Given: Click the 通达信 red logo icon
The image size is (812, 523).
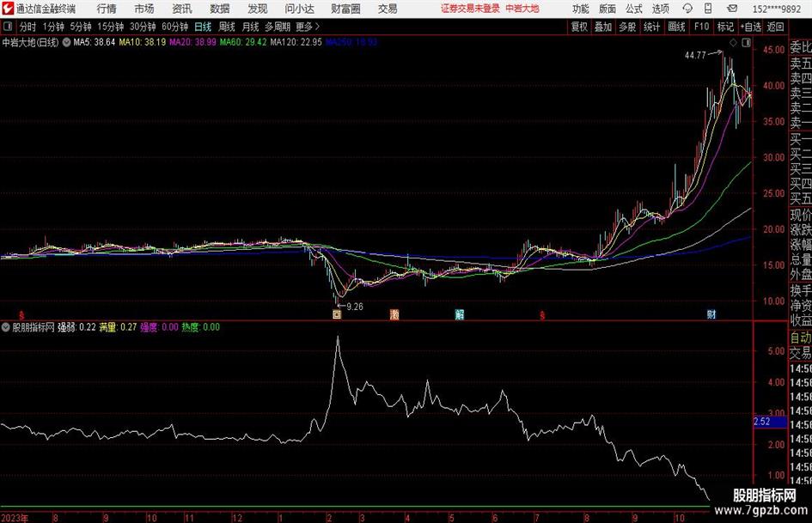Looking at the screenshot, I should click(7, 9).
